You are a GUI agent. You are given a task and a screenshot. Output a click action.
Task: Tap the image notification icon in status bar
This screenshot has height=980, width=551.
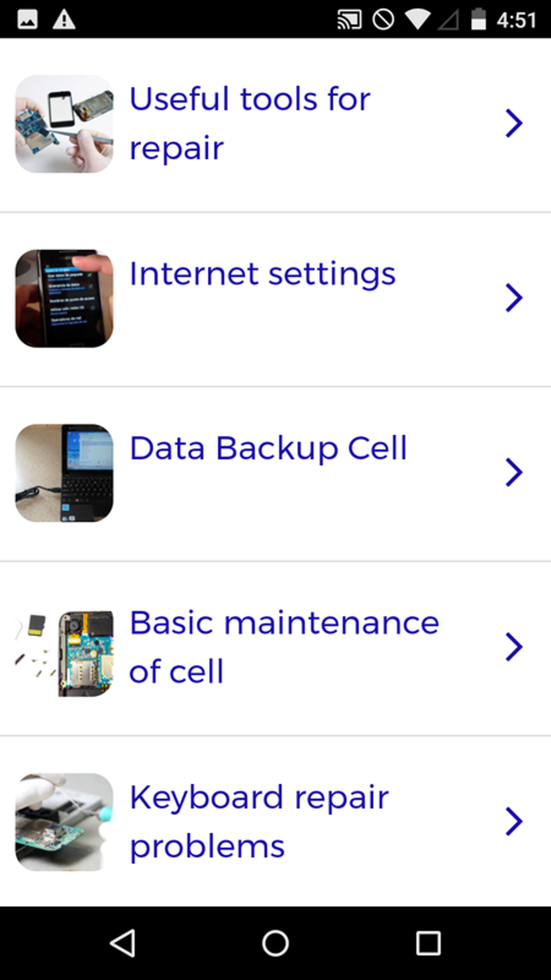28,20
